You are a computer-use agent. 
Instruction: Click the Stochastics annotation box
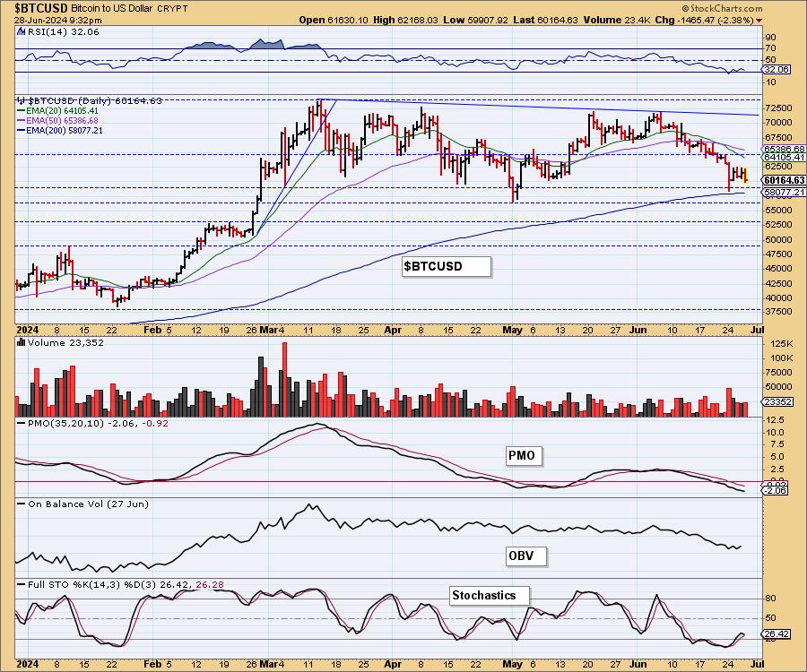[490, 595]
